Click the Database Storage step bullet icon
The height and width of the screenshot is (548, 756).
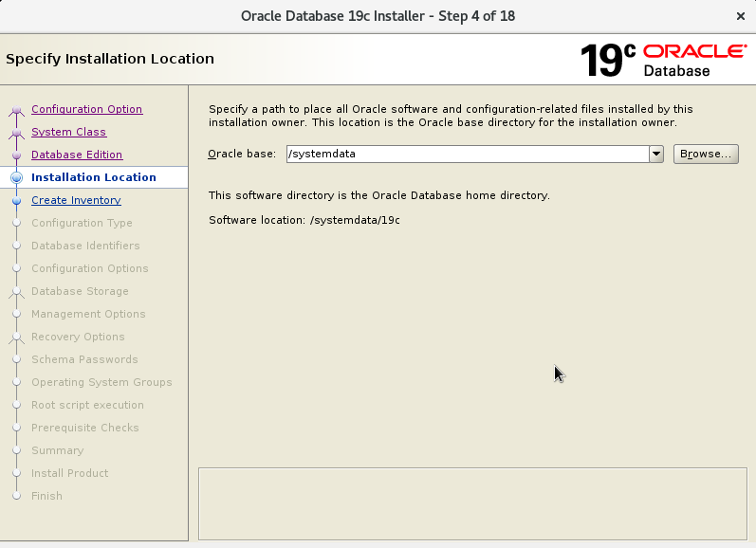point(16,292)
